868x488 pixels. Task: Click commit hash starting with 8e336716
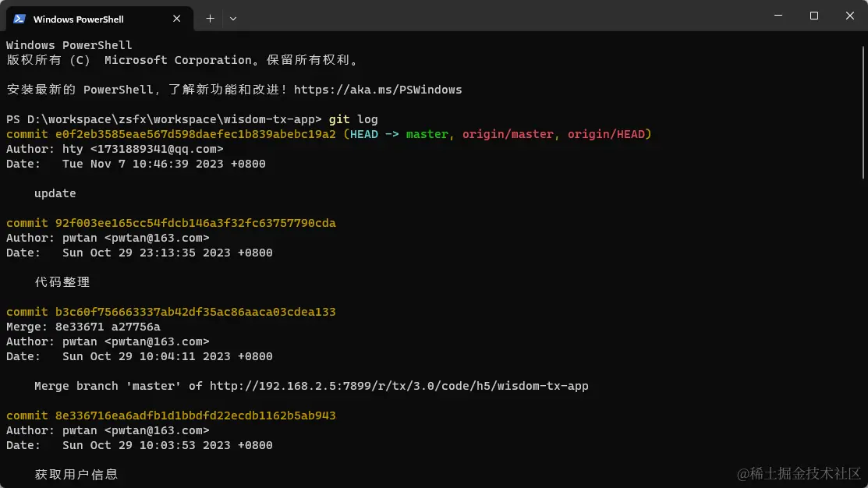click(x=195, y=416)
